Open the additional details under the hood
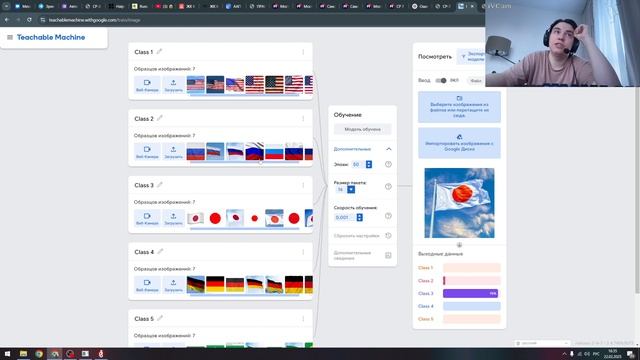Screen dimensions: 640x360 click(x=362, y=255)
